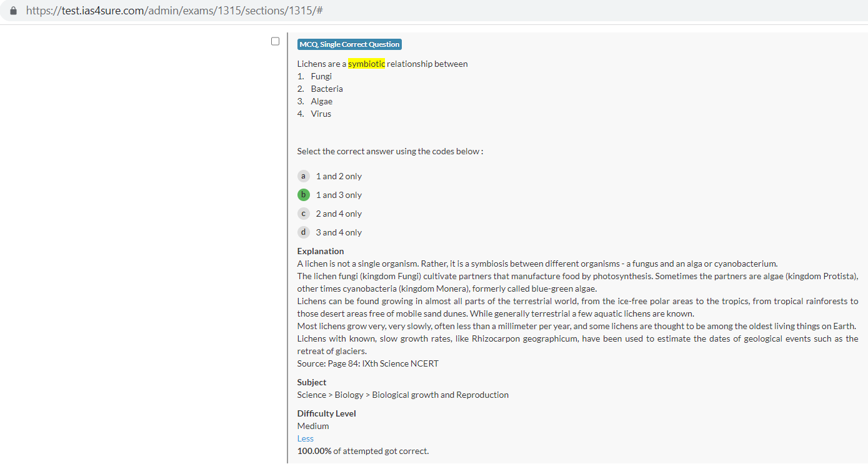Click the yellow highlighted word 'symbiotic'
Viewport: 868px width, 464px height.
tap(366, 64)
